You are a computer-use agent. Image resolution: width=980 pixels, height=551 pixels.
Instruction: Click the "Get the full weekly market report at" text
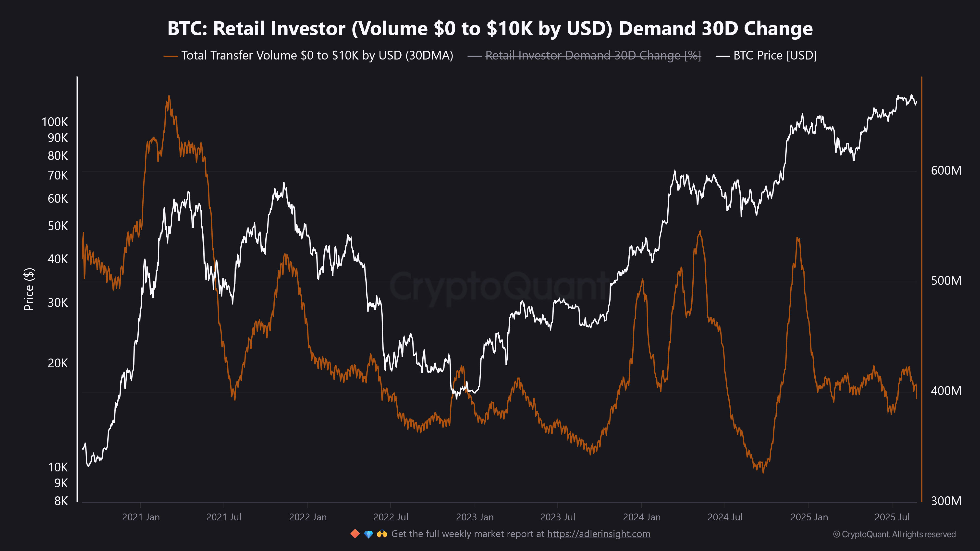pos(468,534)
